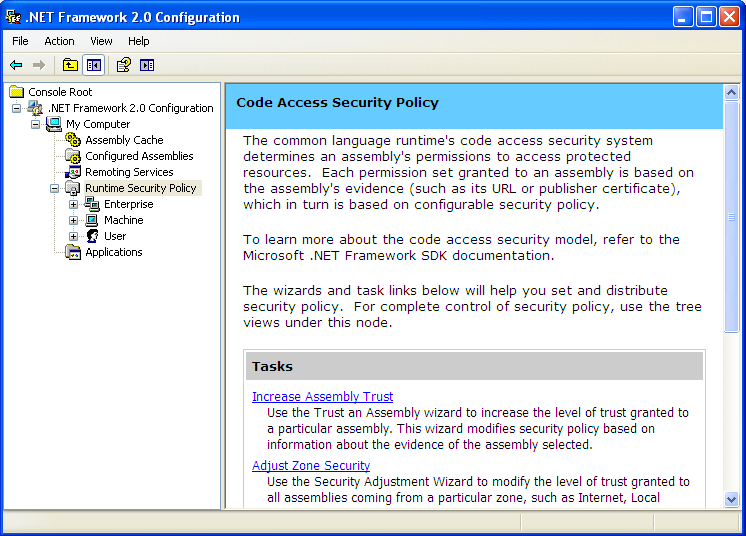
Task: Go back with the left arrow toolbar button
Action: tap(16, 65)
